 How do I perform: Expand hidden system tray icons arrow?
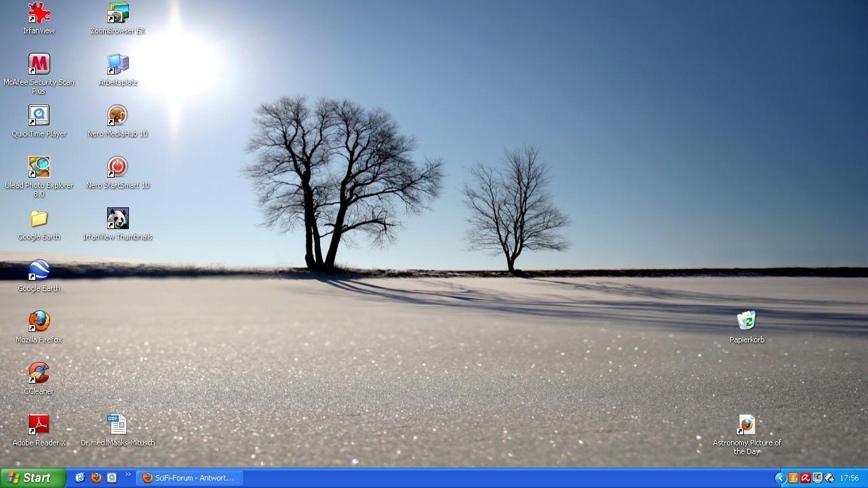tap(780, 478)
